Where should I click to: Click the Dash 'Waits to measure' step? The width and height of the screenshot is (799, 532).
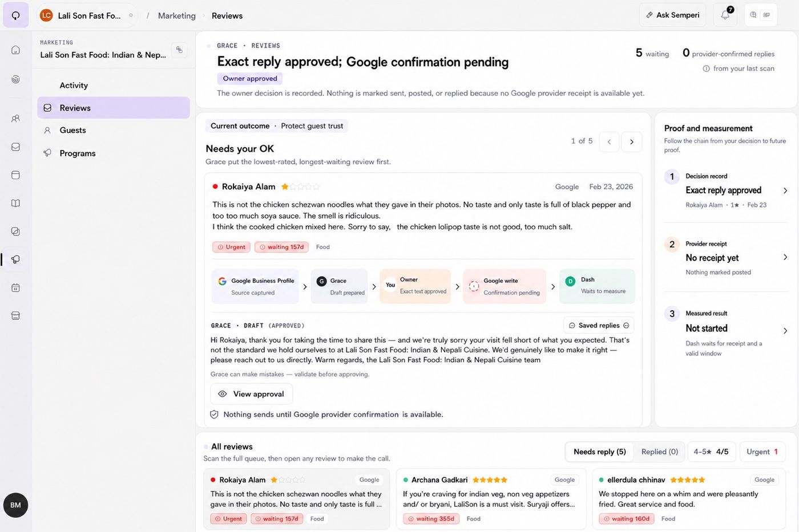597,286
